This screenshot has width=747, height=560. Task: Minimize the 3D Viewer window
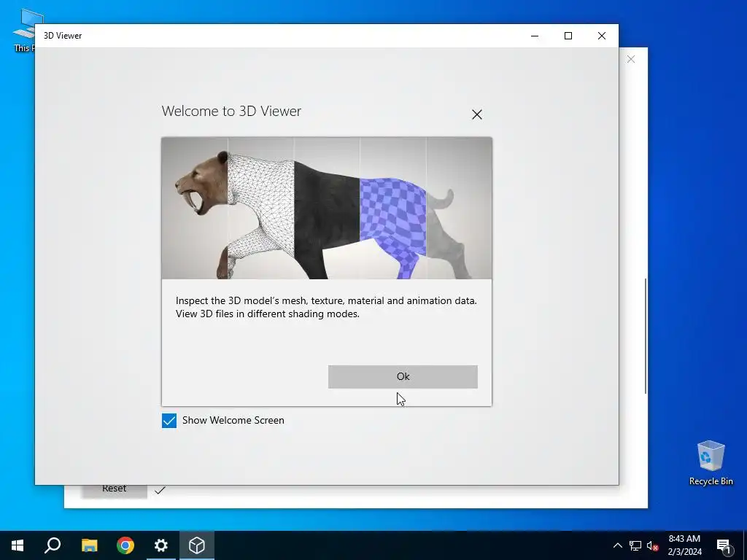[535, 36]
